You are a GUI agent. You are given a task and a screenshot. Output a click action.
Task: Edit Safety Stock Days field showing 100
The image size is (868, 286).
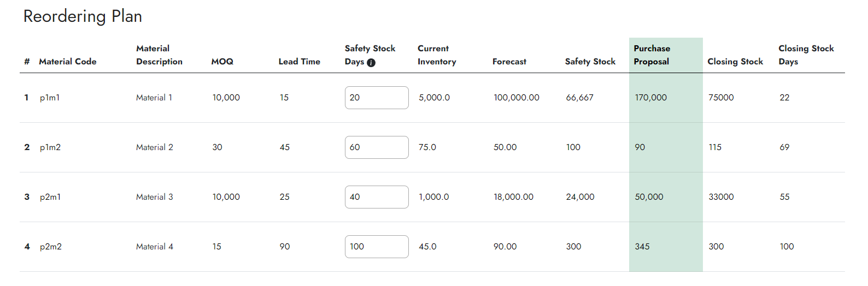click(x=377, y=247)
